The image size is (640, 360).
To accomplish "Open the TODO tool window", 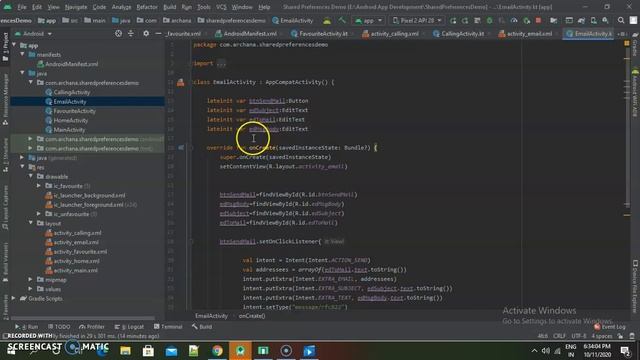I will point(59,327).
